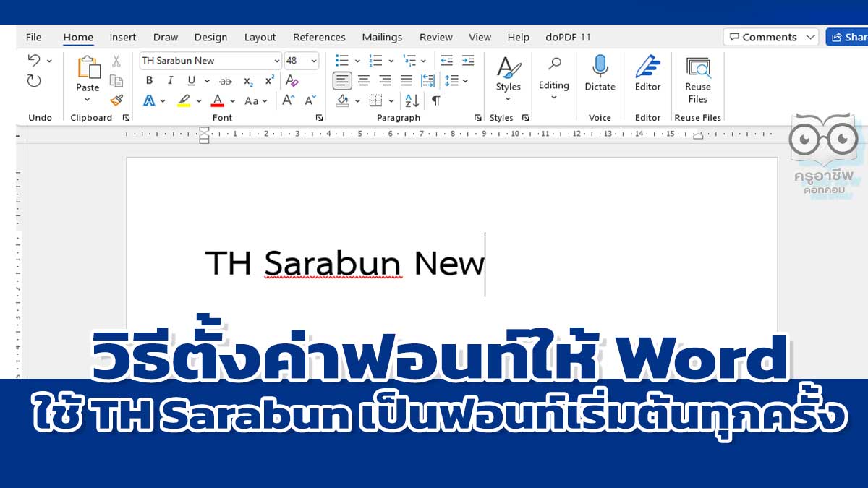Image resolution: width=868 pixels, height=488 pixels.
Task: Apply yellow text highlight color
Action: [x=184, y=100]
